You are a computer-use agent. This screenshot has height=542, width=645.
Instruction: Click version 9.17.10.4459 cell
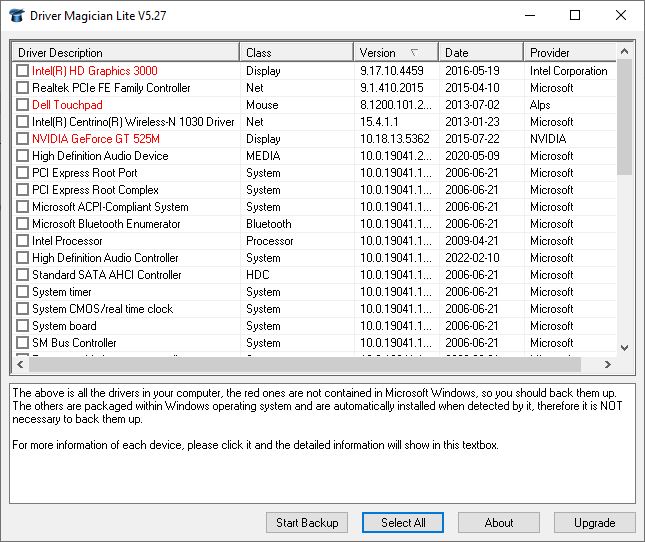click(x=392, y=71)
